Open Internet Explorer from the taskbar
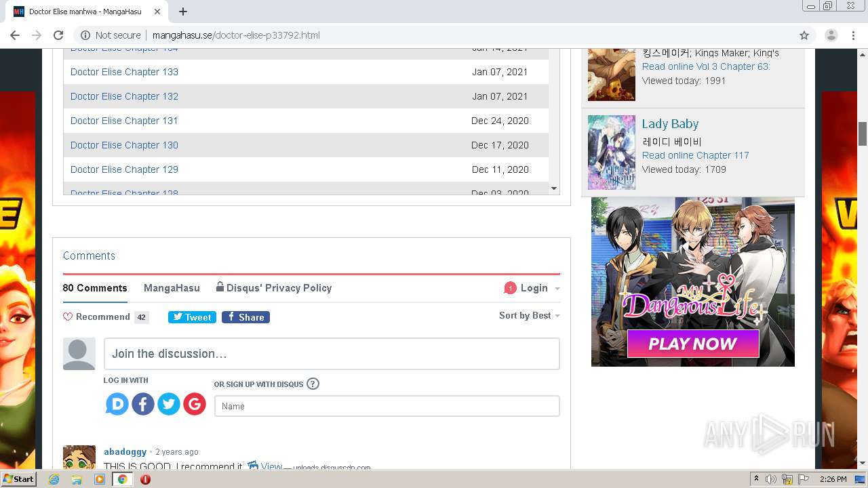 (54, 479)
